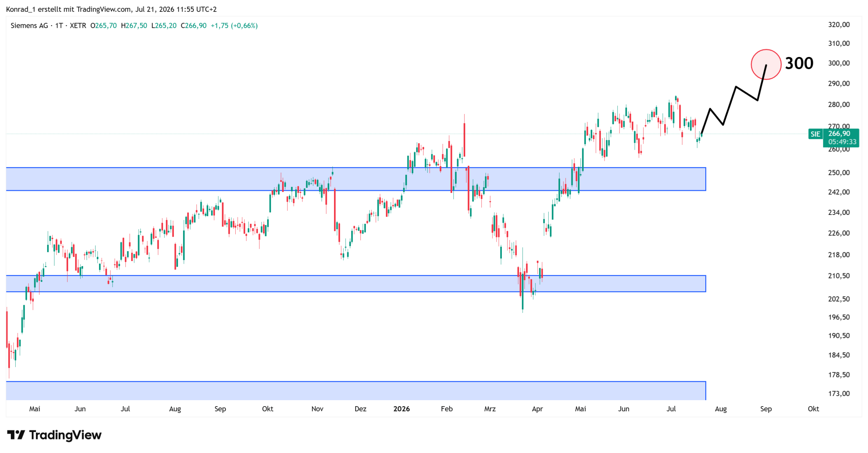The image size is (868, 453).
Task: Click the Mrz label on time axis
Action: coord(490,409)
